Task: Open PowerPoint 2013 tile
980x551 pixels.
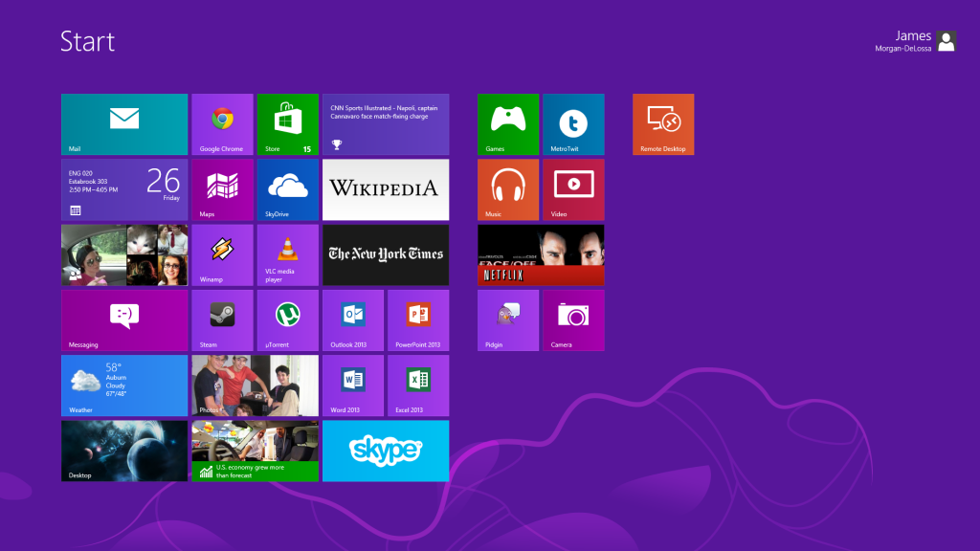Action: coord(418,320)
